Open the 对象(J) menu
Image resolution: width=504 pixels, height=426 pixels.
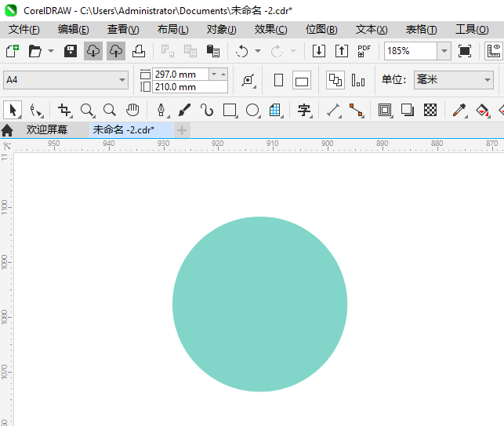pos(222,30)
